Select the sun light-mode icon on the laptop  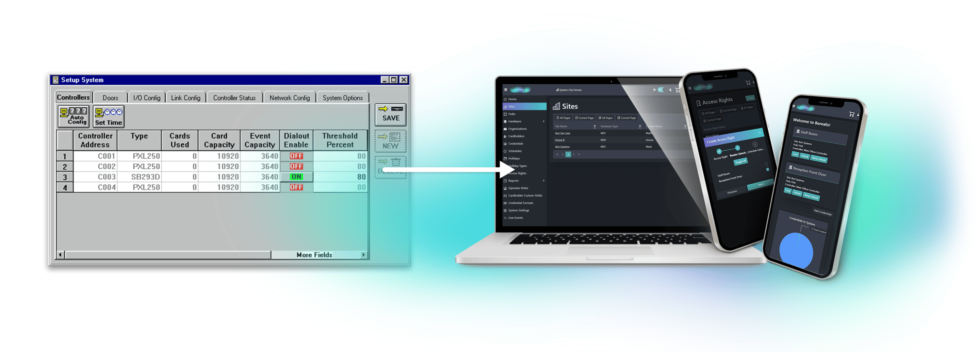click(x=654, y=90)
